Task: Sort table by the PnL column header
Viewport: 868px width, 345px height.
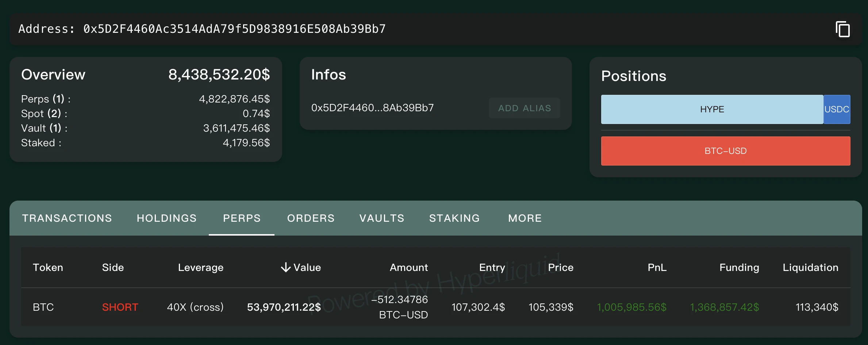Action: point(657,268)
